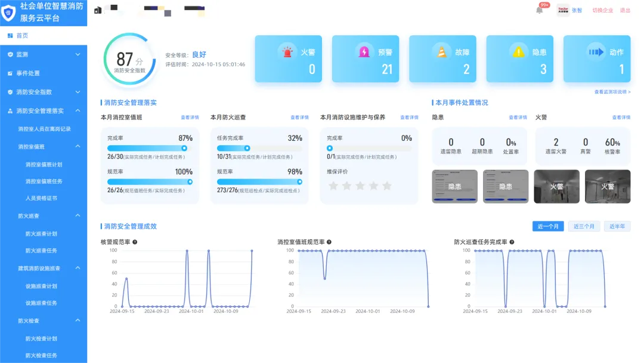Image resolution: width=644 pixels, height=363 pixels.
Task: Expand the 监测 sidebar menu
Action: (44, 54)
